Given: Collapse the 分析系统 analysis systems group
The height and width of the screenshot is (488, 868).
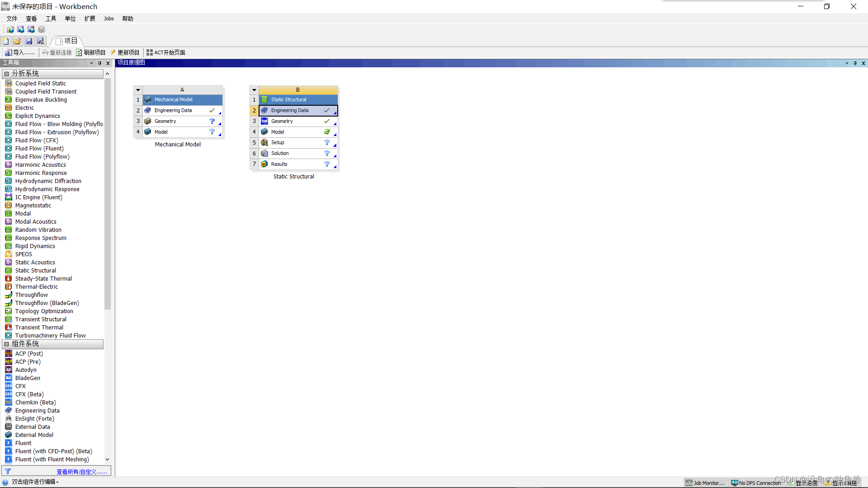Looking at the screenshot, I should [6, 73].
